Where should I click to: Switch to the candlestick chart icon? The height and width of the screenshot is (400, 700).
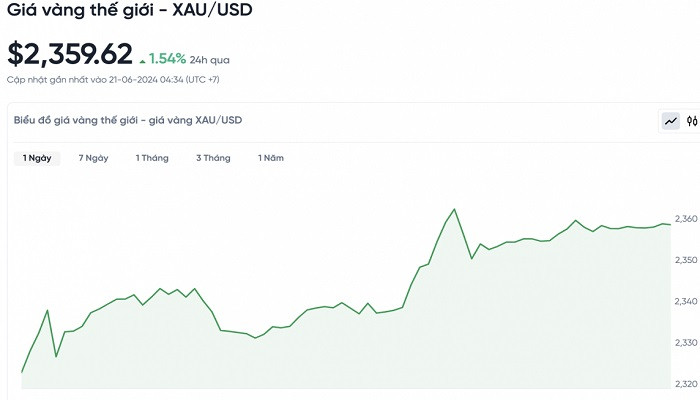coord(690,121)
